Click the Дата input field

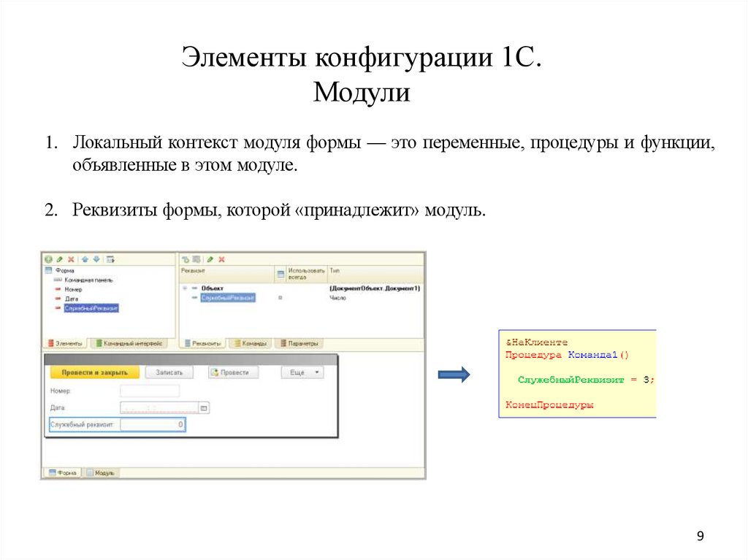159,408
